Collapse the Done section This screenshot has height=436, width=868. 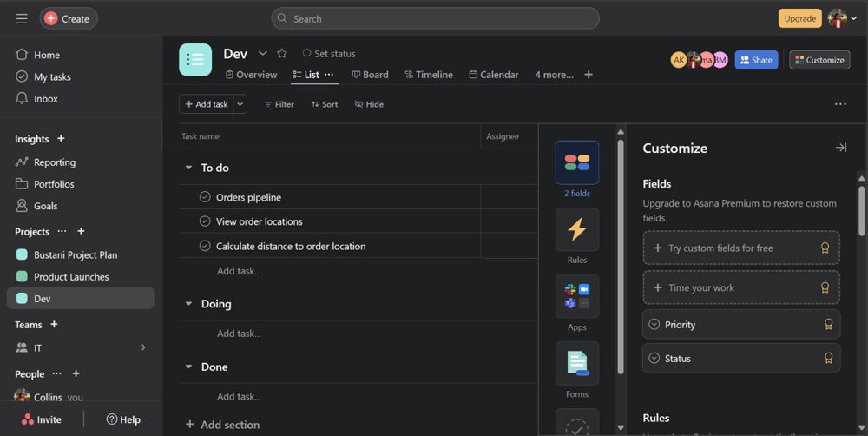pyautogui.click(x=188, y=367)
